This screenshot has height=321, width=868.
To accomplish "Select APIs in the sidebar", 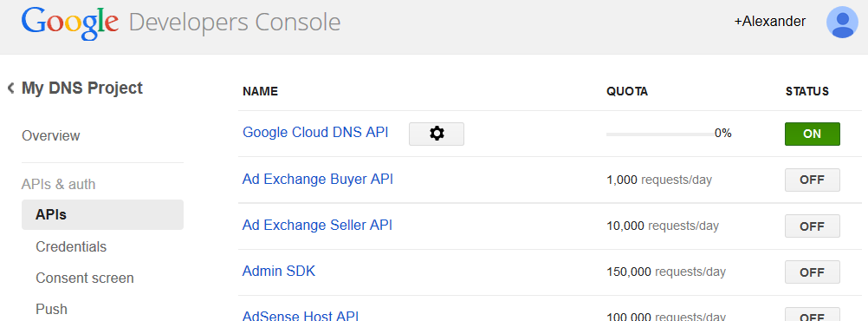I will point(102,214).
